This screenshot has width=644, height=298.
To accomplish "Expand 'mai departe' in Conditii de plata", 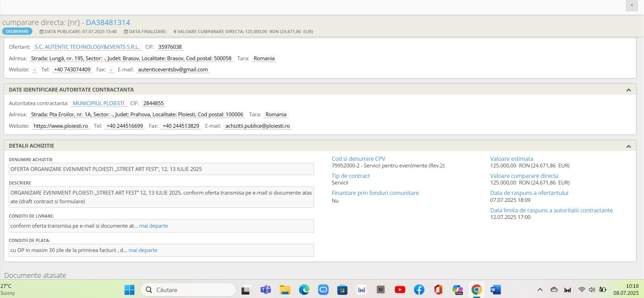I will click(x=143, y=250).
